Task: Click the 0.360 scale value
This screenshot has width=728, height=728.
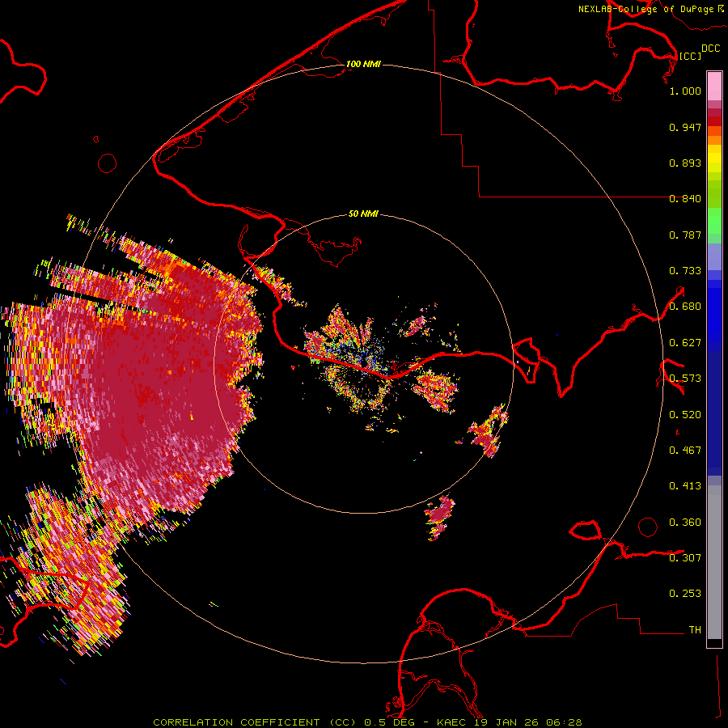Action: click(x=685, y=523)
